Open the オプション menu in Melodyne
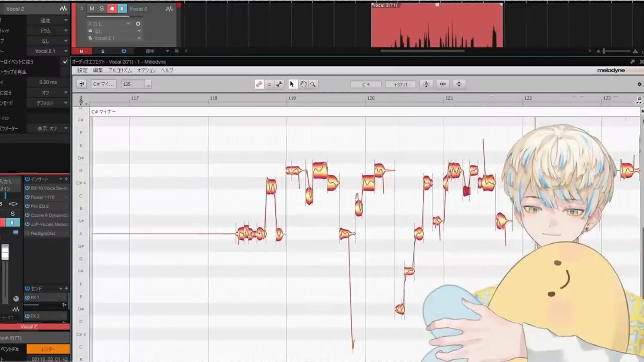The height and width of the screenshot is (362, 644). (146, 70)
